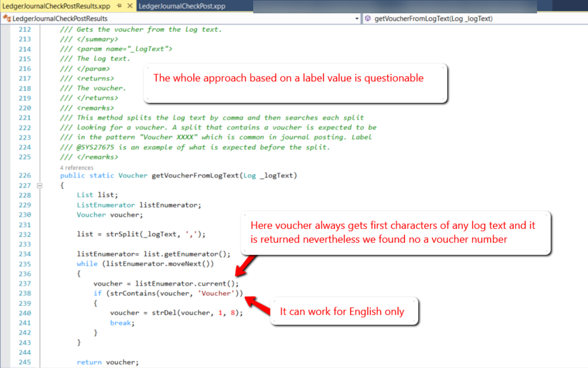The width and height of the screenshot is (588, 368).
Task: Open the LedgerJournalCheckPostResults class dropdown
Action: click(x=357, y=18)
